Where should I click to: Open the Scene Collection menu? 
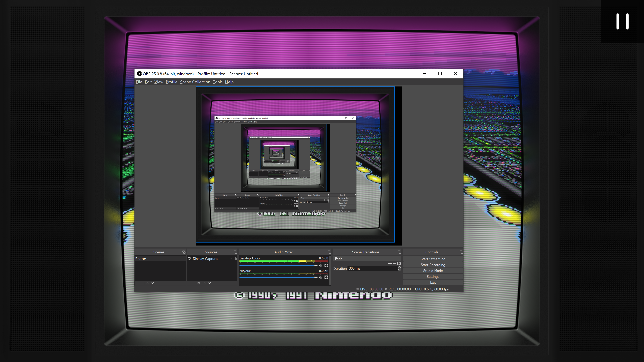point(195,82)
